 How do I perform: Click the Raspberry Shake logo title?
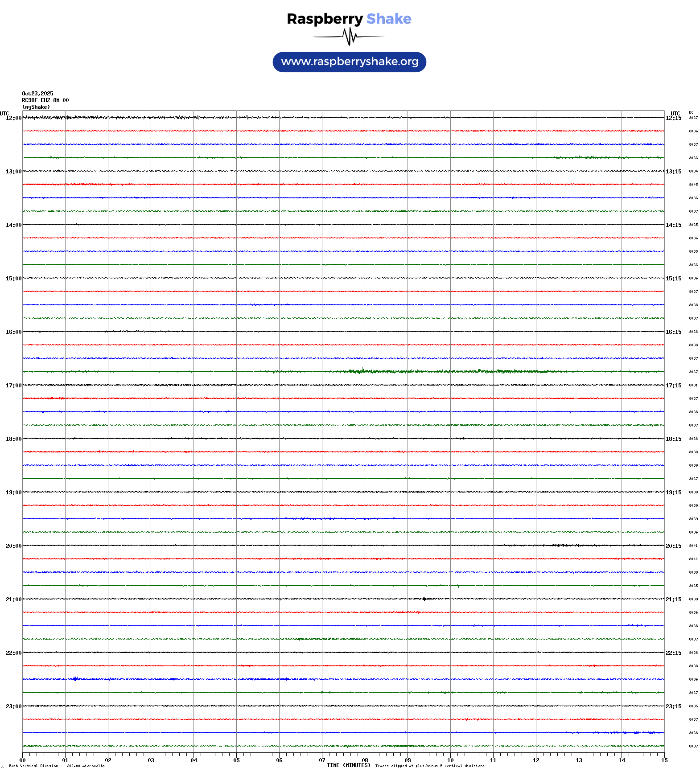(x=349, y=19)
